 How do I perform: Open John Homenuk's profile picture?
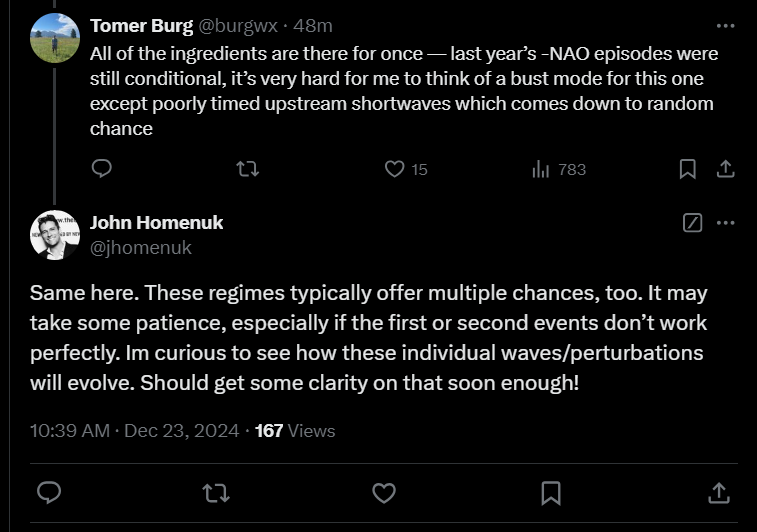point(55,235)
